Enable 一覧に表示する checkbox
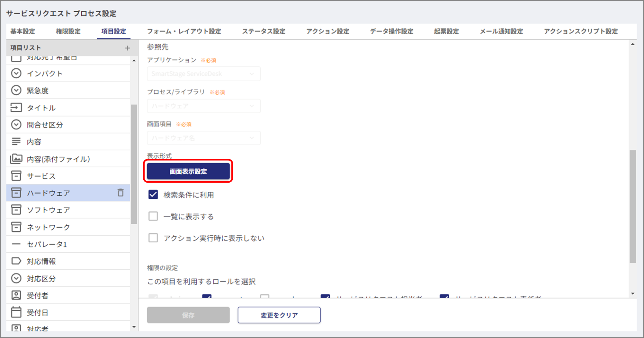 coord(153,216)
